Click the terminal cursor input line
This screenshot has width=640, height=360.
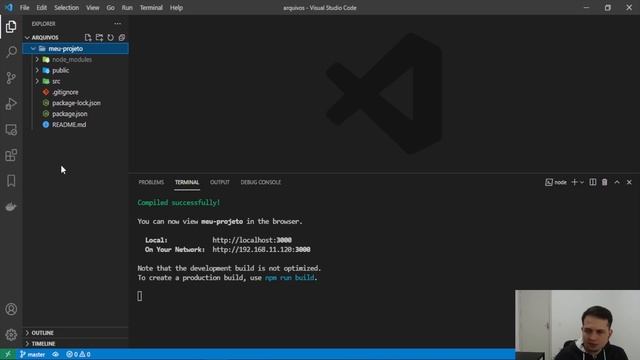140,296
